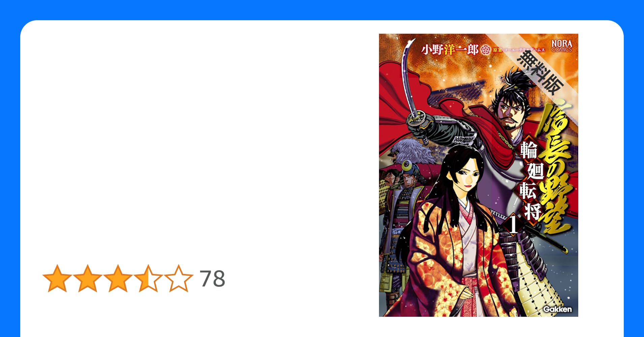The height and width of the screenshot is (337, 644).
Task: Click the white-haired figure on cover
Action: pyautogui.click(x=411, y=152)
